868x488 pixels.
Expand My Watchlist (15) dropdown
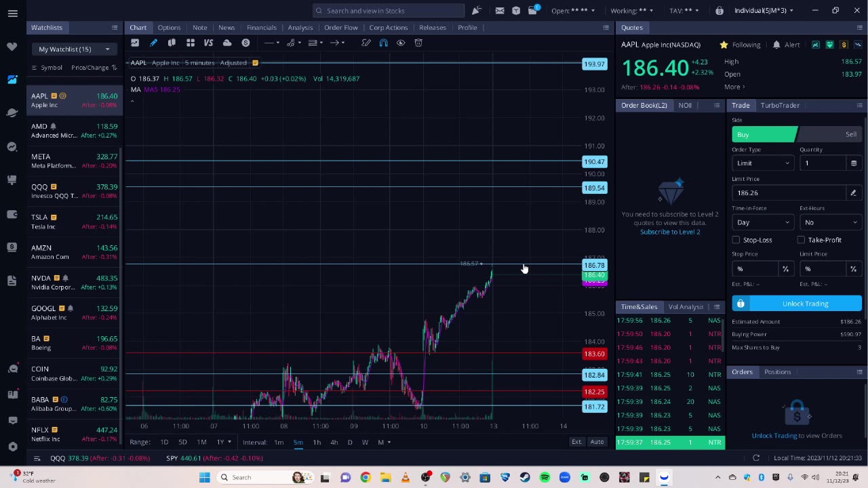(x=75, y=49)
